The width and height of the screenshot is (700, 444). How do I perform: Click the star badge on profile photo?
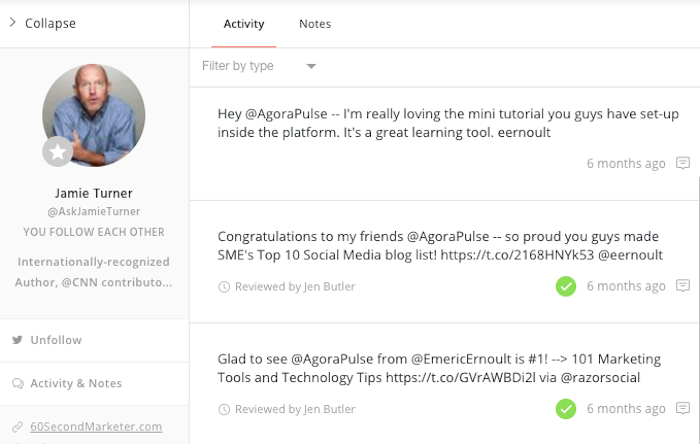point(58,152)
